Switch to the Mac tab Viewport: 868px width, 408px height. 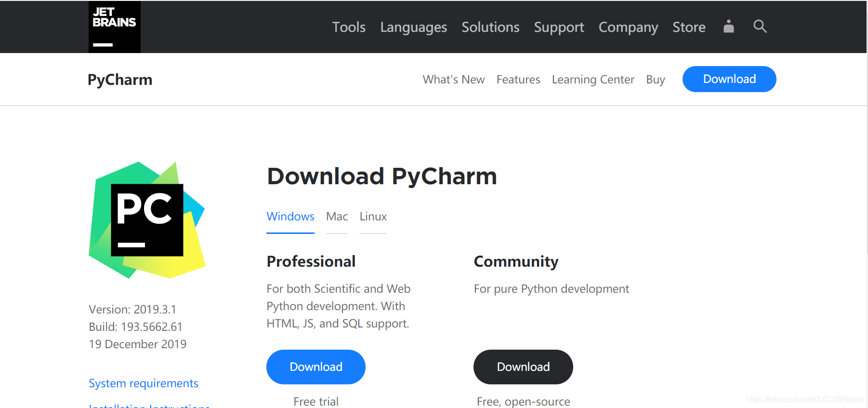(337, 217)
